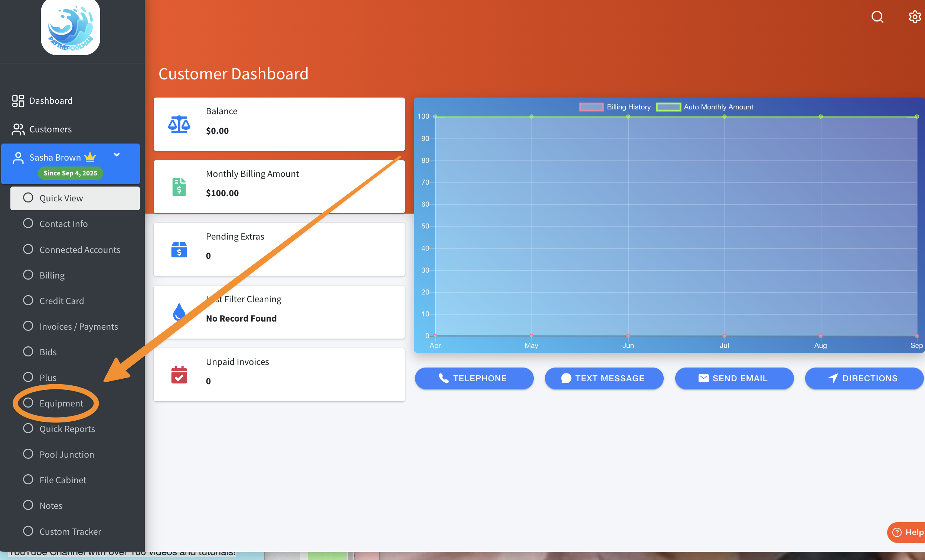Click the Monthly Billing invoice icon
925x560 pixels.
(x=179, y=187)
